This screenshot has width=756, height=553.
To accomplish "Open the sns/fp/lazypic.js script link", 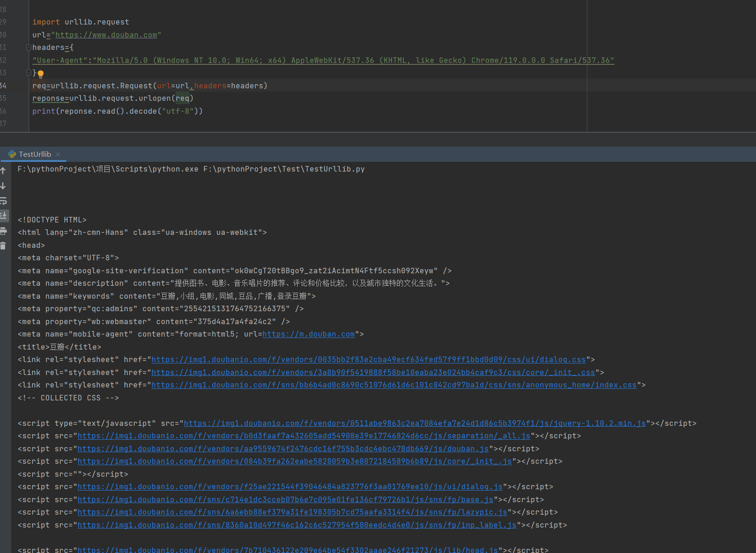I will [292, 512].
